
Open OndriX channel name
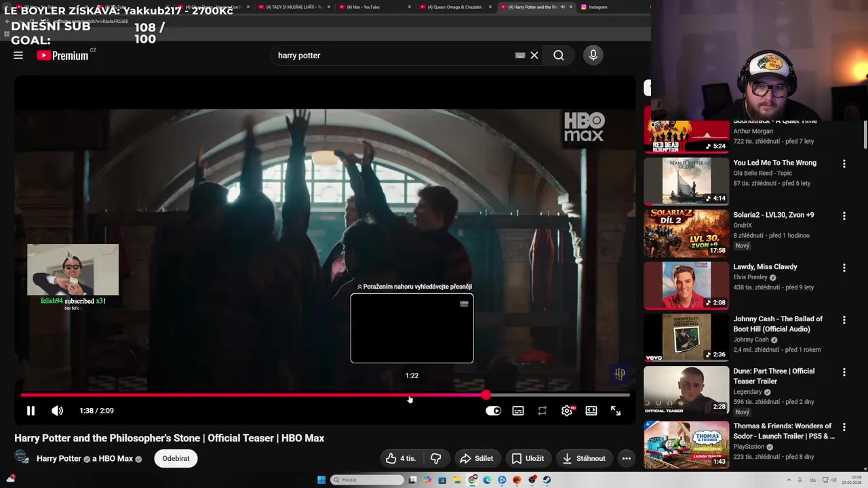[x=743, y=225]
